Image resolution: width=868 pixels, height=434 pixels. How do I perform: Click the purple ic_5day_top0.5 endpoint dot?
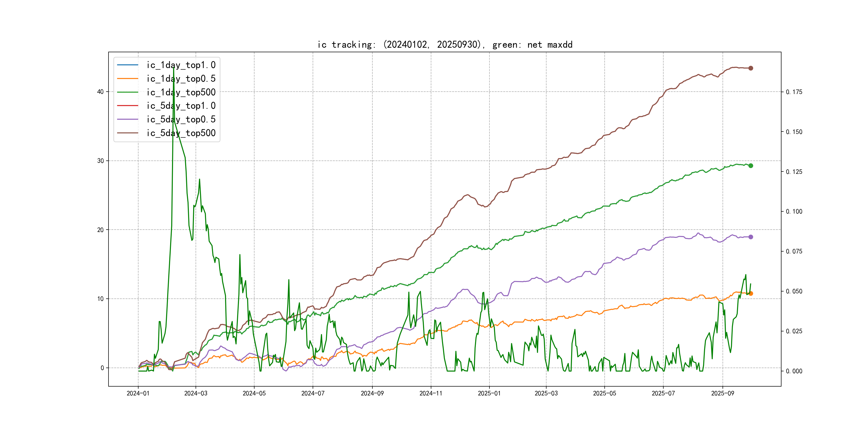point(751,237)
